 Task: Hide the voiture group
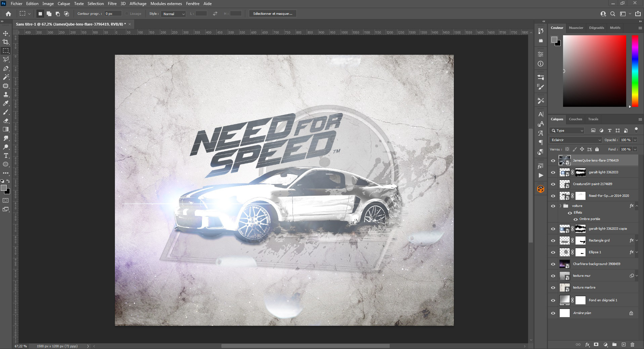coord(553,206)
